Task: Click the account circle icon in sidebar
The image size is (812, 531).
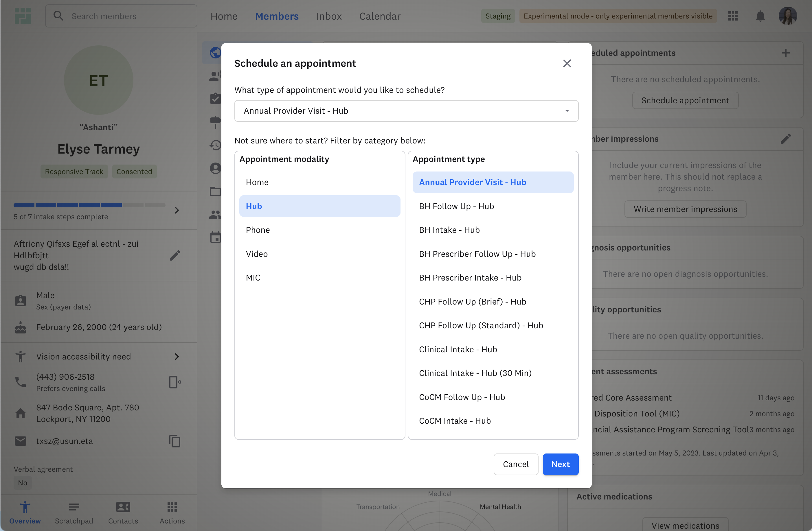Action: click(x=215, y=168)
